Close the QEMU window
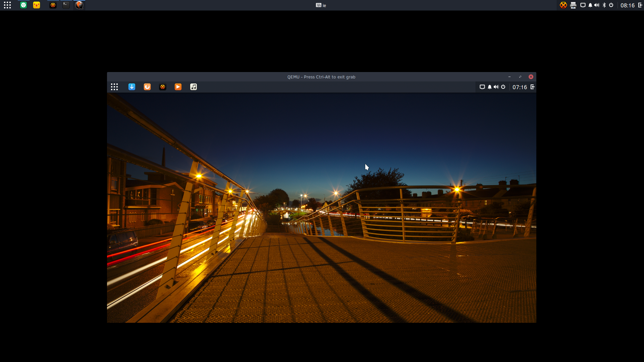The height and width of the screenshot is (362, 644). [531, 77]
